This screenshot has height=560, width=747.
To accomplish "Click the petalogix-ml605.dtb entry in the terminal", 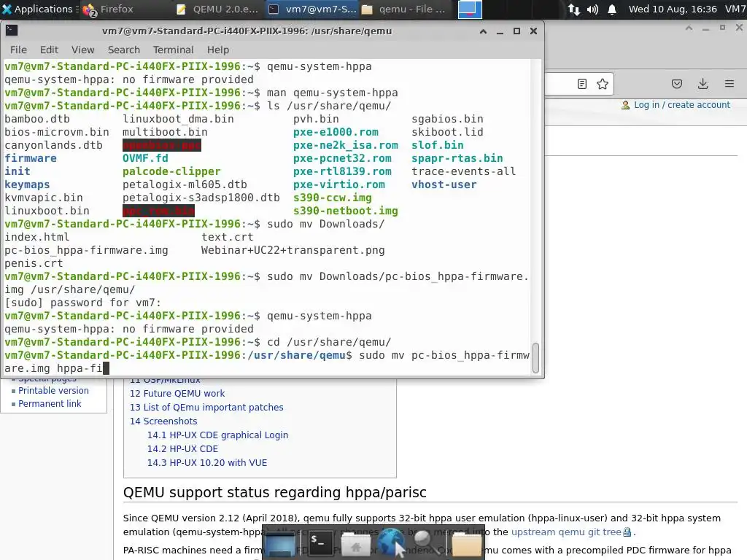I will tap(185, 184).
